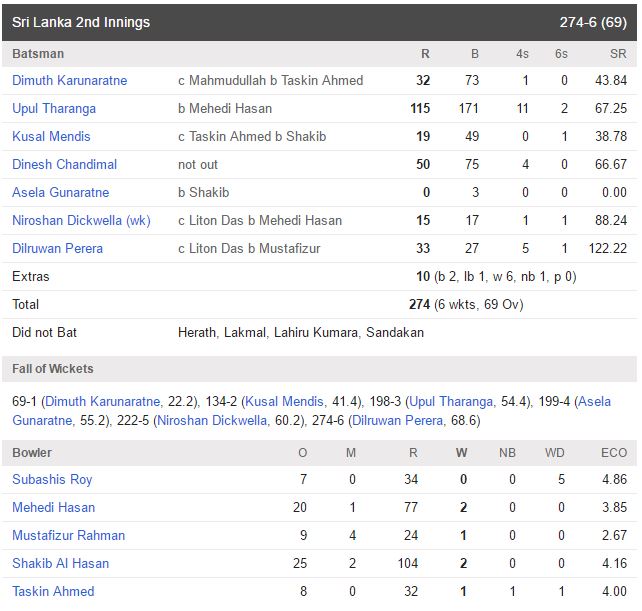Open bowler Subashis Roy's profile
Viewport: 642px width, 611px height.
click(52, 479)
